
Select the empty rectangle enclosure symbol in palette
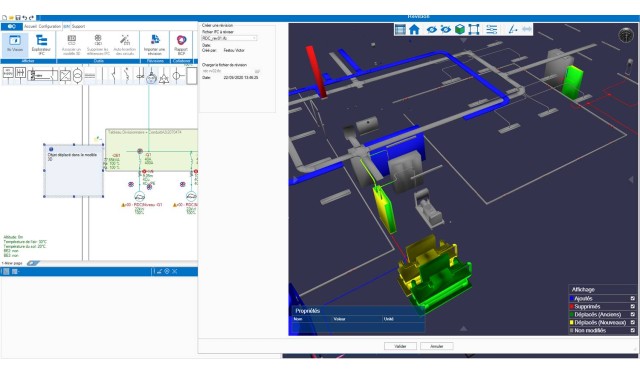(x=192, y=76)
